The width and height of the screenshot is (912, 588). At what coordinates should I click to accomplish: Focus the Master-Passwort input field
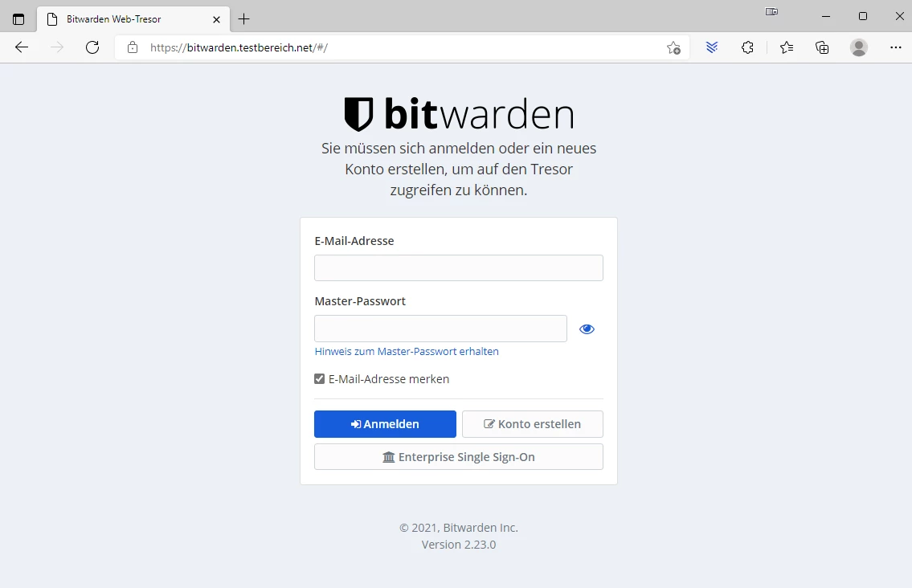(x=440, y=329)
